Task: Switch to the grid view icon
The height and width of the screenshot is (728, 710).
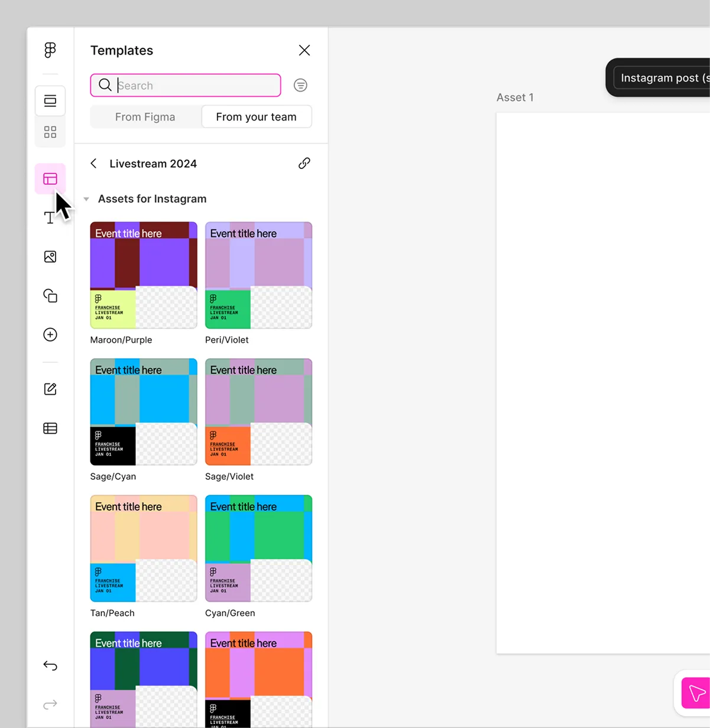Action: pyautogui.click(x=50, y=132)
